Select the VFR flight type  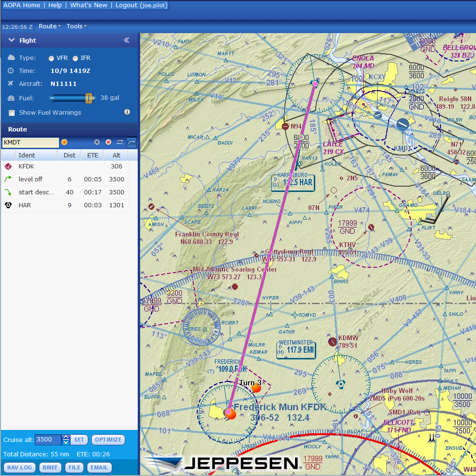coord(51,58)
